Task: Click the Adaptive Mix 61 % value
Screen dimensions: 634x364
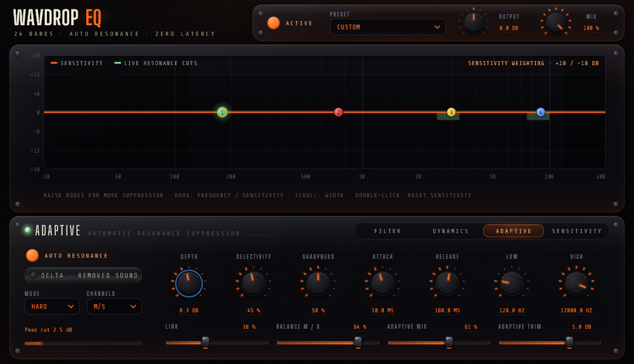Action: tap(471, 327)
